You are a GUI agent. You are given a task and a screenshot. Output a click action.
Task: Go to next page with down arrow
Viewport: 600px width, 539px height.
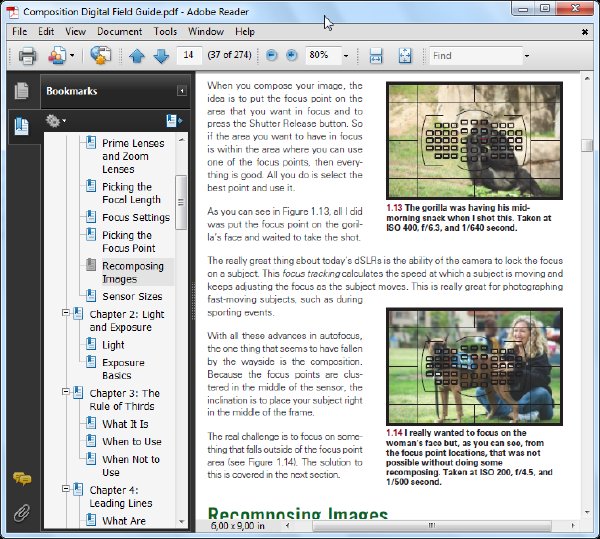click(x=161, y=56)
